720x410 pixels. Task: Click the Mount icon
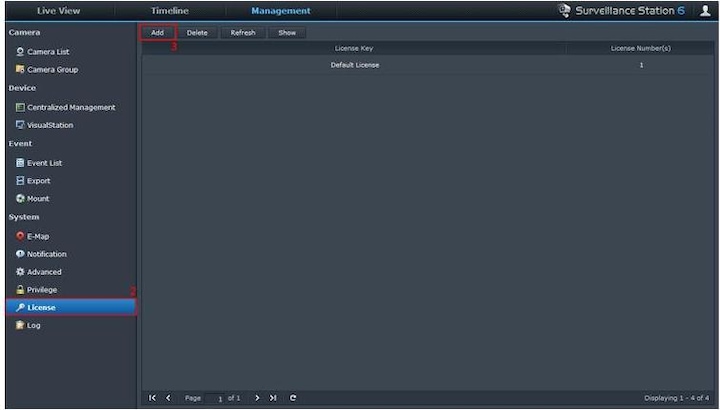pos(20,198)
